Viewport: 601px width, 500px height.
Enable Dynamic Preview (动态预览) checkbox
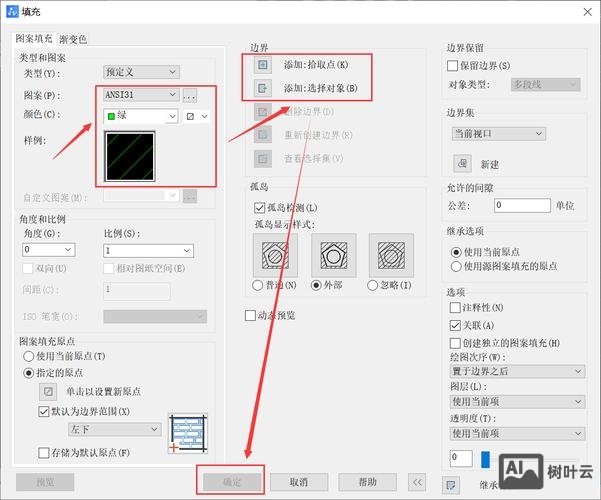click(x=250, y=316)
